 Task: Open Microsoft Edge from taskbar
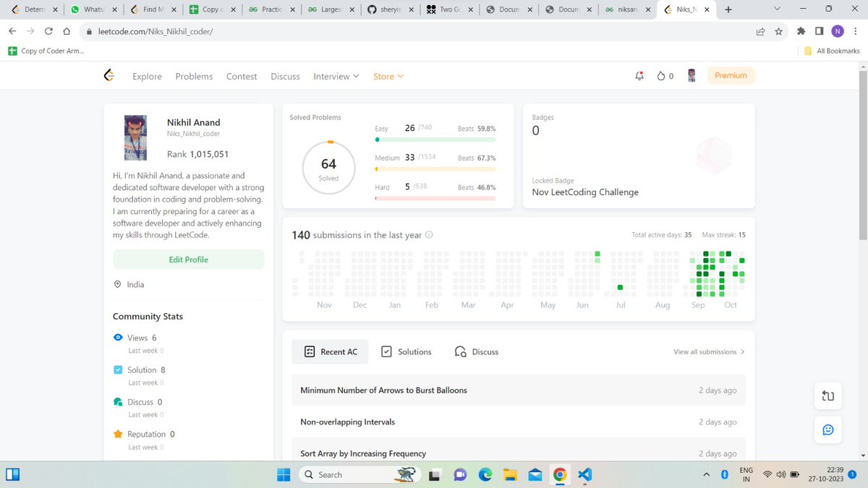pos(485,475)
